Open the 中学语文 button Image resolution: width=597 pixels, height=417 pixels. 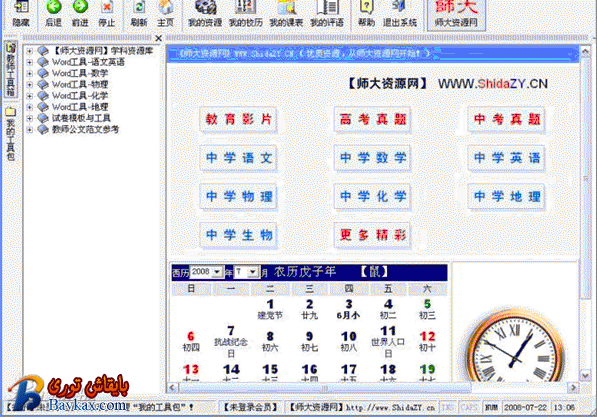pos(239,158)
